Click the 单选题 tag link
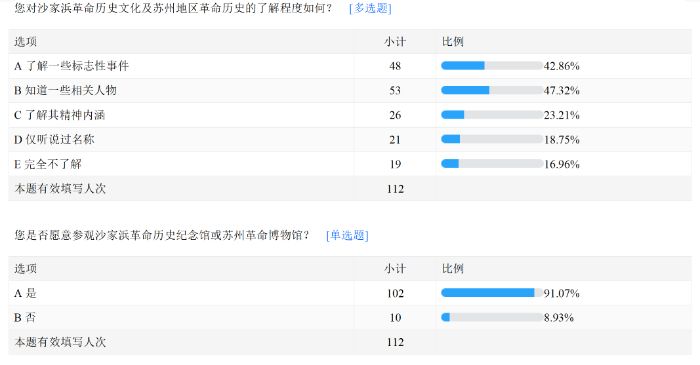Viewport: 700px width, 365px height. point(347,235)
